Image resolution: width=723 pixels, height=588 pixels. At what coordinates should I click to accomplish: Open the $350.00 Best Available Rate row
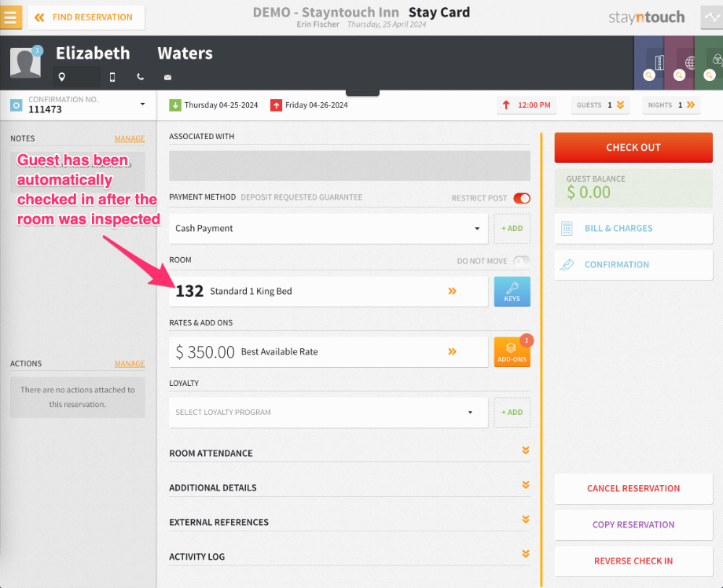[328, 352]
